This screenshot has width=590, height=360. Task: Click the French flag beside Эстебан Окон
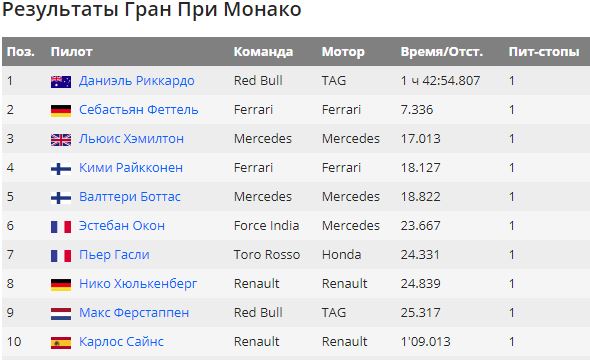point(61,226)
